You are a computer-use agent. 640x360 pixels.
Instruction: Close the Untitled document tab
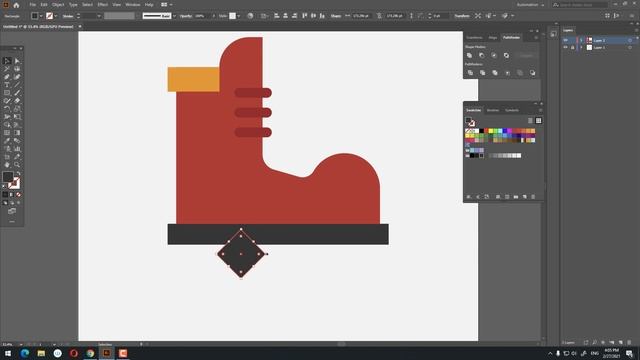coord(80,27)
